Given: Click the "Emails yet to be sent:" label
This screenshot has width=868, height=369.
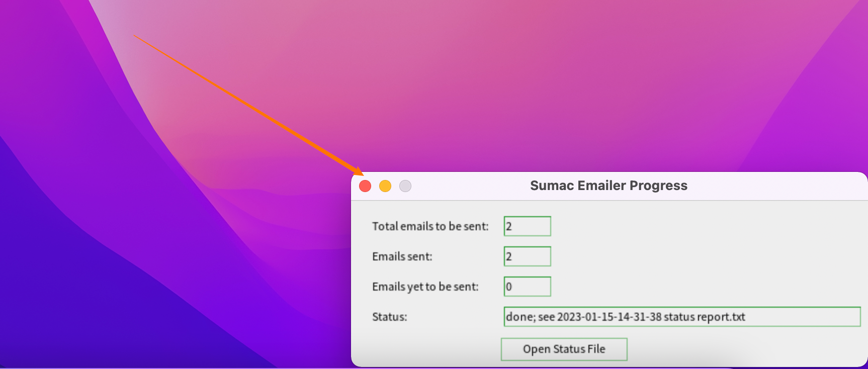Looking at the screenshot, I should pyautogui.click(x=425, y=287).
